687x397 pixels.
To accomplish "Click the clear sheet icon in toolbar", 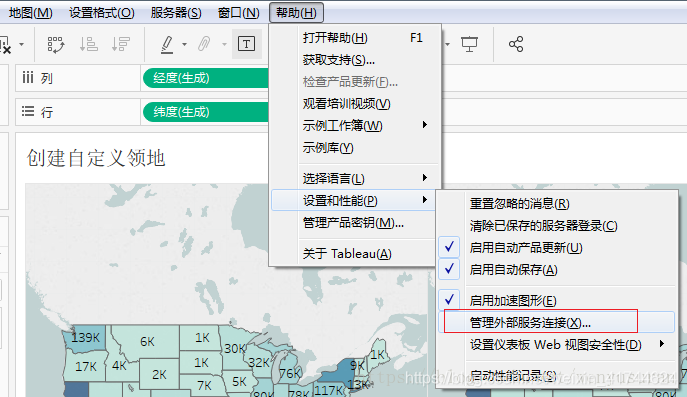I will pos(5,45).
